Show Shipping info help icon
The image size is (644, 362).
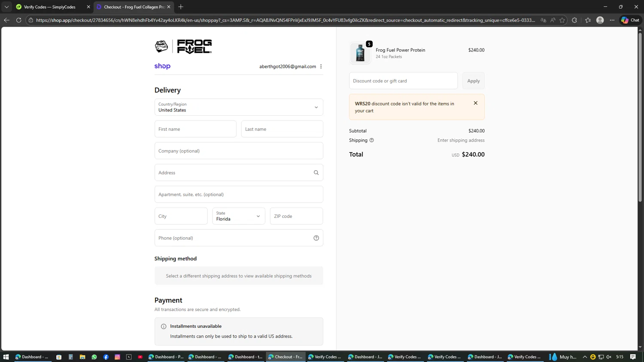click(x=372, y=140)
